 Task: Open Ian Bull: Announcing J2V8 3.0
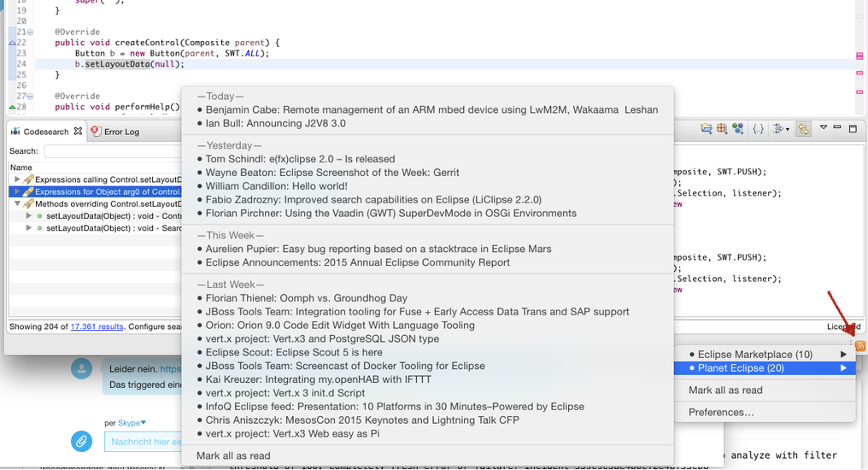pos(427,123)
